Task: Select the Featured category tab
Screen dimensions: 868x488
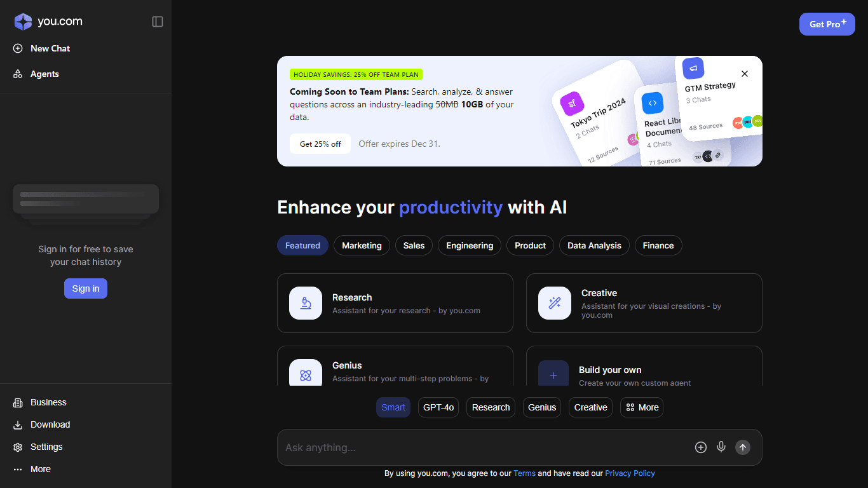Action: coord(302,245)
